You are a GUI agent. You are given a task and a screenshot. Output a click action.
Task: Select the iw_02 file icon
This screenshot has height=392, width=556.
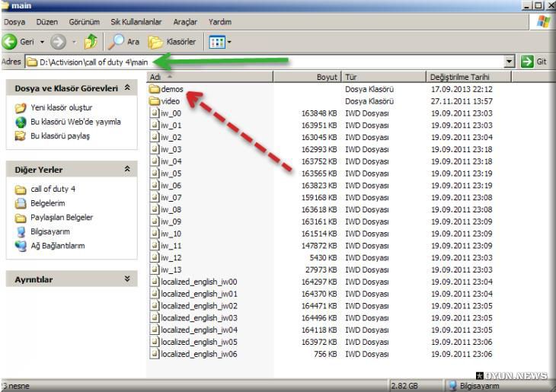(x=155, y=137)
